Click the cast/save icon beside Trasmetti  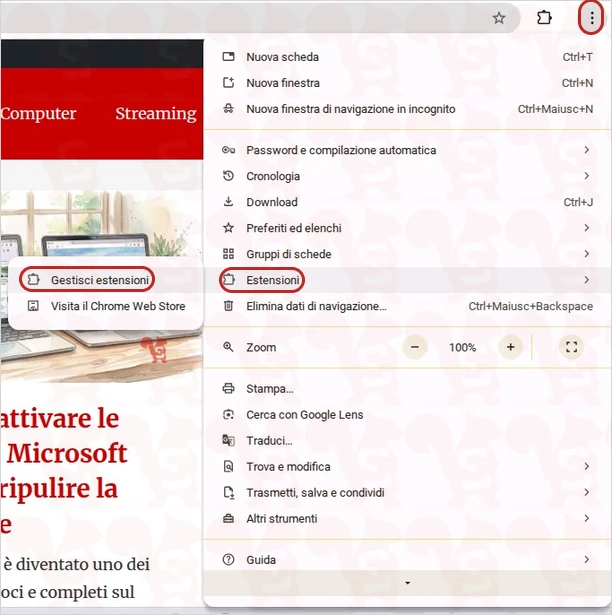click(228, 492)
